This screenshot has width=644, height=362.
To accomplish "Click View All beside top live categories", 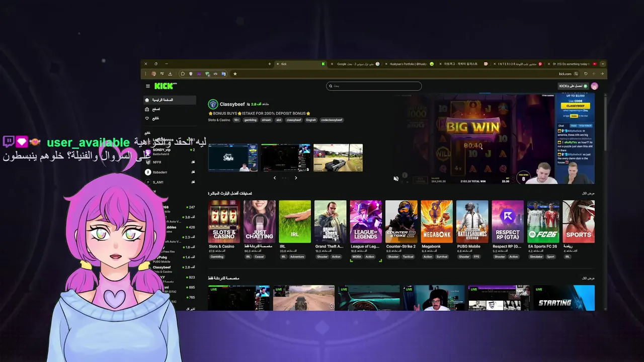I will pyautogui.click(x=589, y=194).
